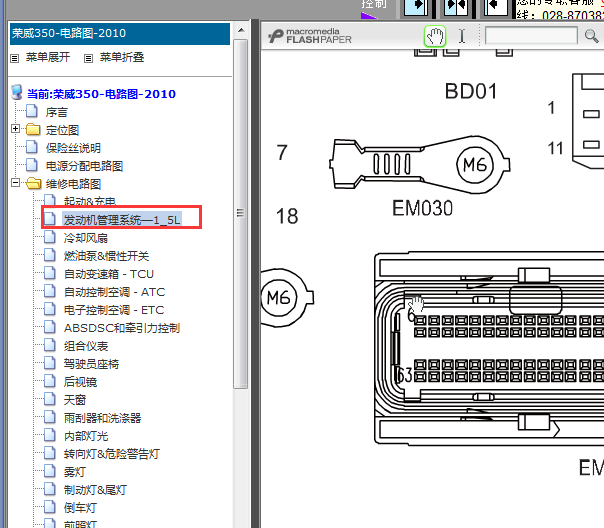Click 菜单折叠 to collapse all menus
The image size is (604, 528).
pyautogui.click(x=122, y=57)
